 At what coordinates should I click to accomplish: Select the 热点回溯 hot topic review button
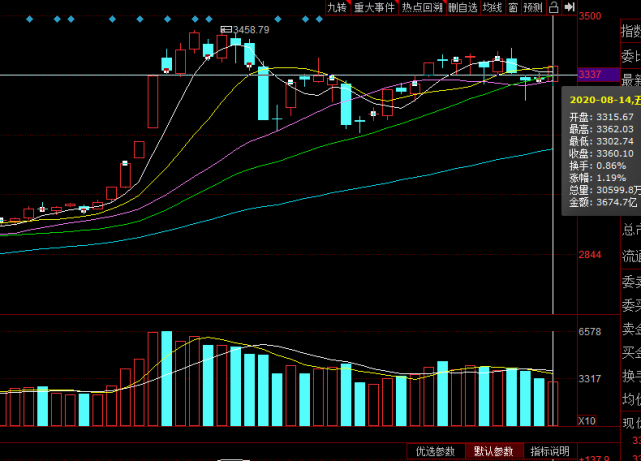point(422,7)
